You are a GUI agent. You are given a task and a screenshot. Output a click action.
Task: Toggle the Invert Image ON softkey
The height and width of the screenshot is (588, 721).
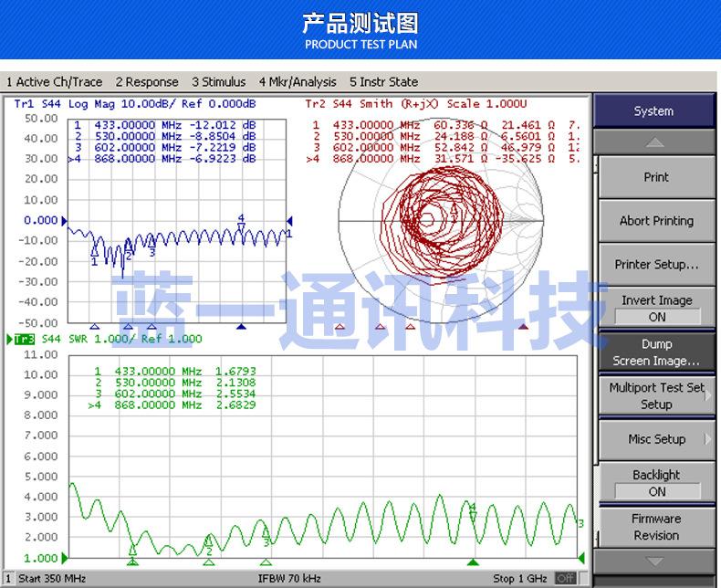tap(656, 309)
